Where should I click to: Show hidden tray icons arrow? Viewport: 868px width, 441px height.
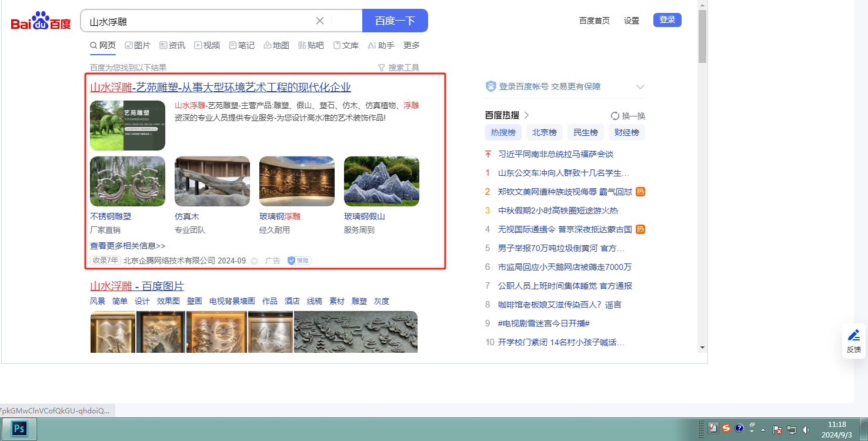763,429
